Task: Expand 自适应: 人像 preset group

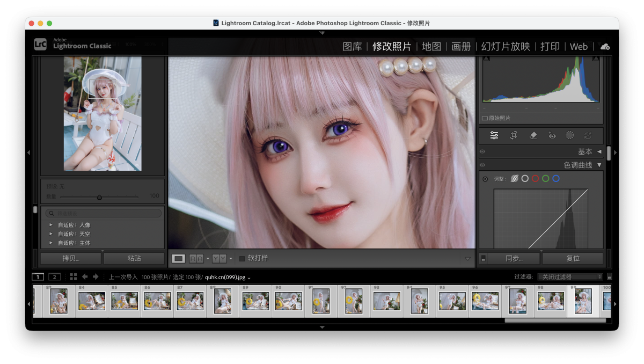Action: coord(51,225)
